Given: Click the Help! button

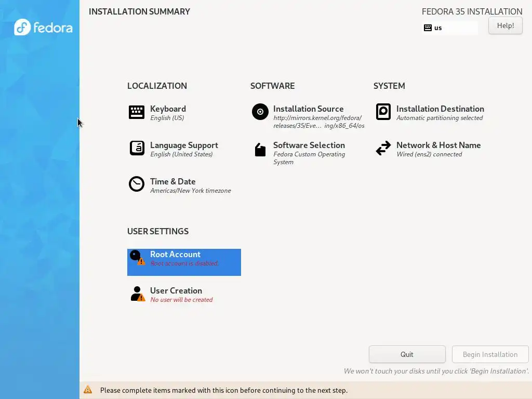Looking at the screenshot, I should click(x=505, y=25).
